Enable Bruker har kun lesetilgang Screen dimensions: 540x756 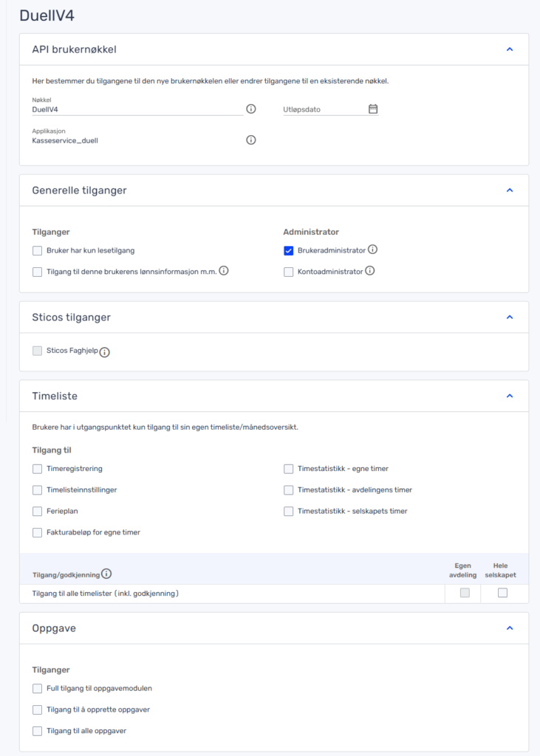tap(37, 251)
